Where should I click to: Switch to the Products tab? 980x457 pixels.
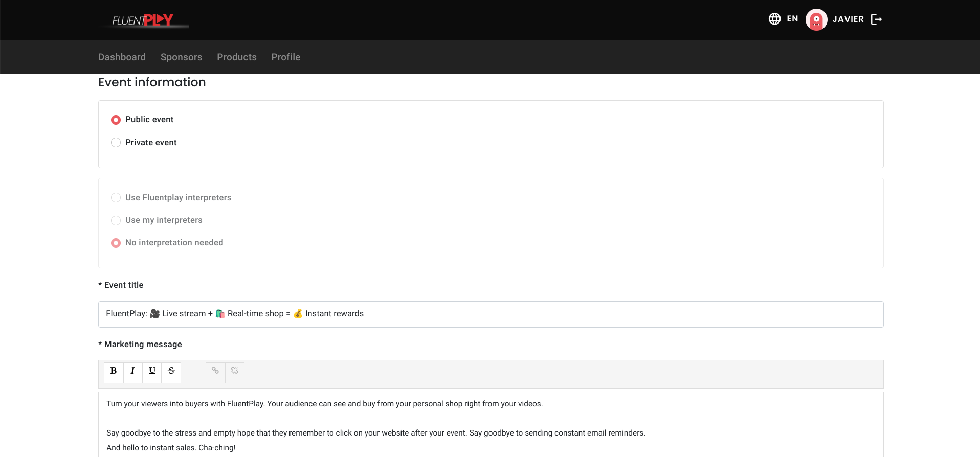tap(237, 57)
